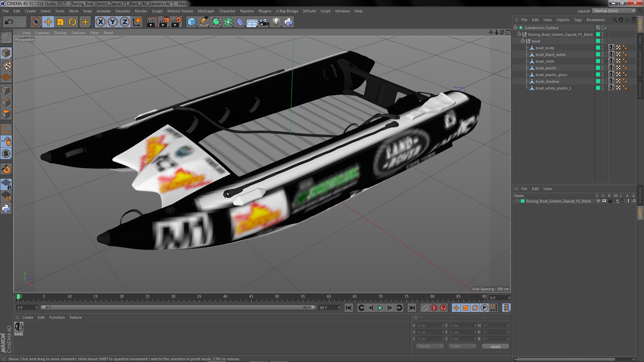Add a Subdivision Surface generator
The height and width of the screenshot is (362, 644).
point(216,22)
